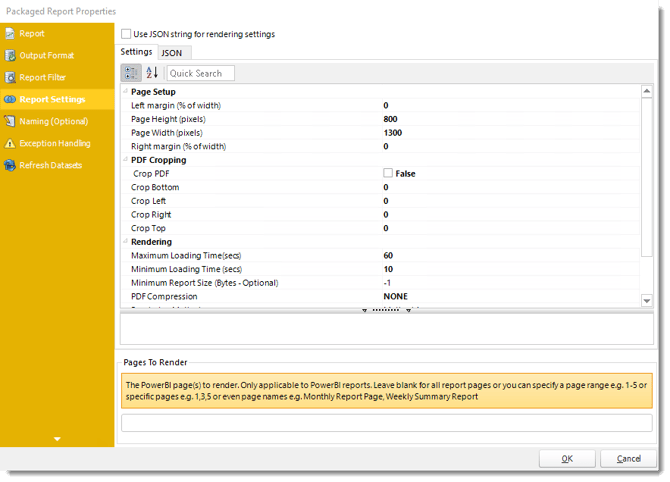Image resolution: width=670 pixels, height=482 pixels.
Task: Select Page Height value 800
Action: pyautogui.click(x=390, y=119)
